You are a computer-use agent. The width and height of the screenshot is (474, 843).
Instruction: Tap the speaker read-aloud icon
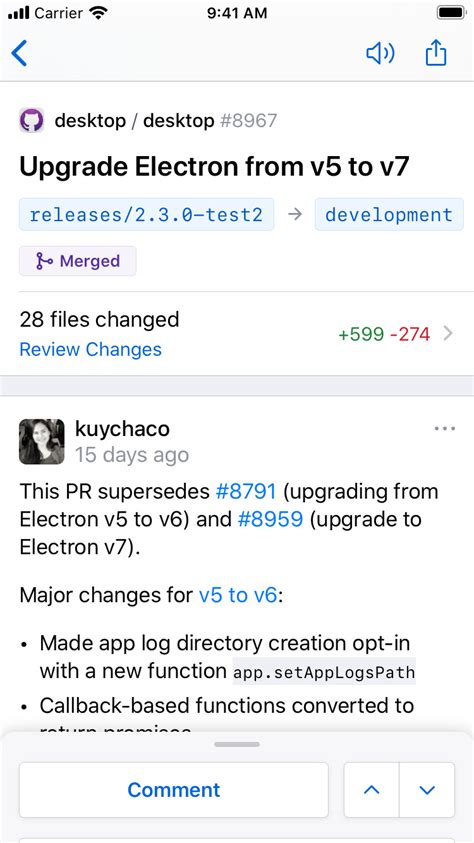click(380, 53)
